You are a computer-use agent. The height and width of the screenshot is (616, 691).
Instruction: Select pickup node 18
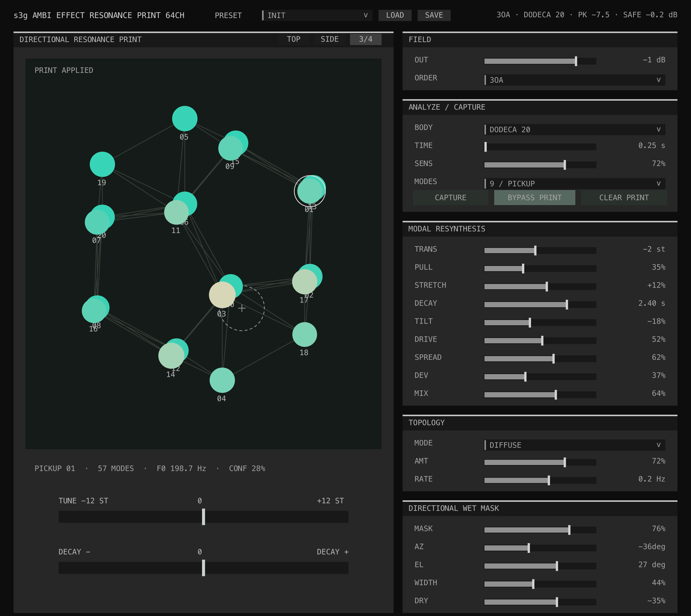point(304,334)
